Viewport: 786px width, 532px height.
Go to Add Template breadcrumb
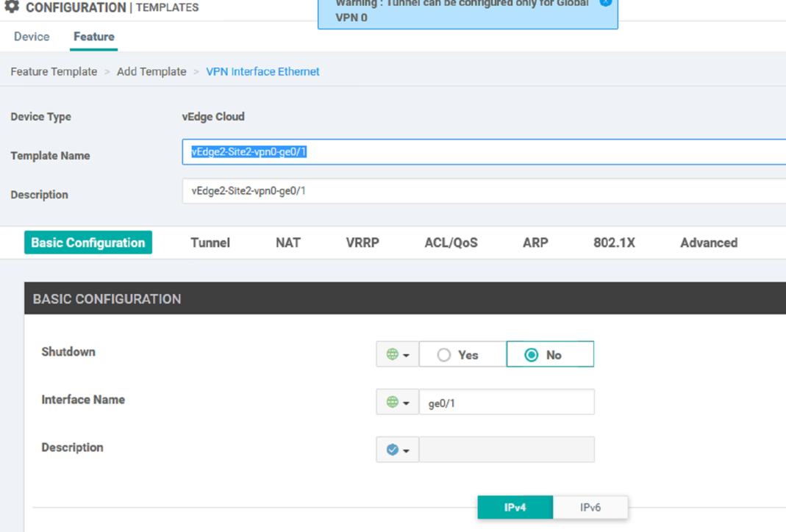click(151, 71)
